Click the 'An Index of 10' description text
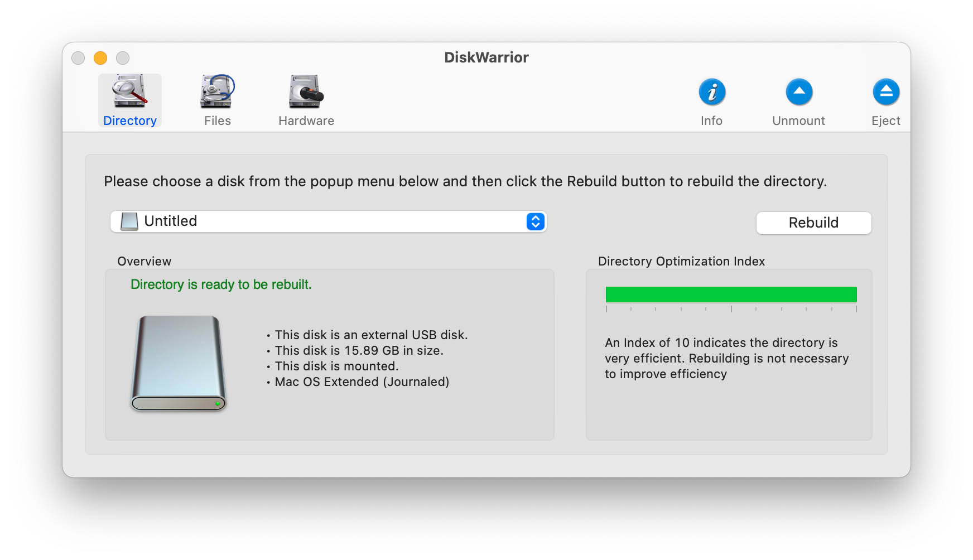This screenshot has height=560, width=973. [727, 358]
